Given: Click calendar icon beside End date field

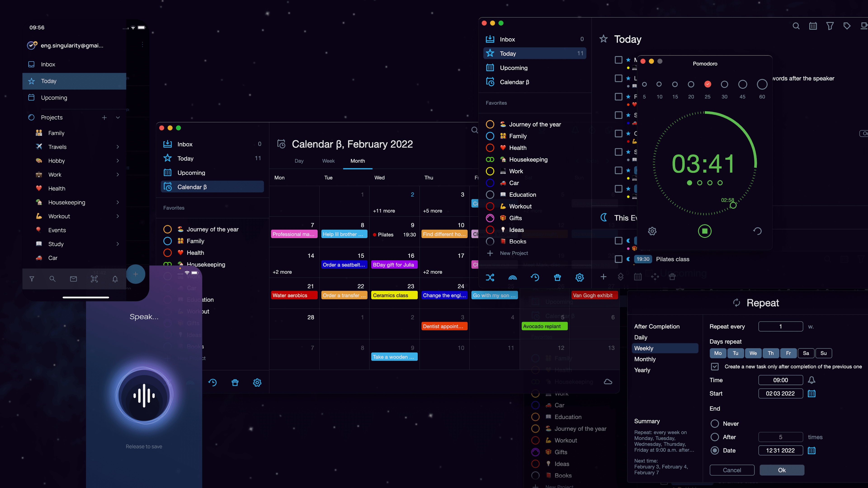Looking at the screenshot, I should click(x=811, y=450).
